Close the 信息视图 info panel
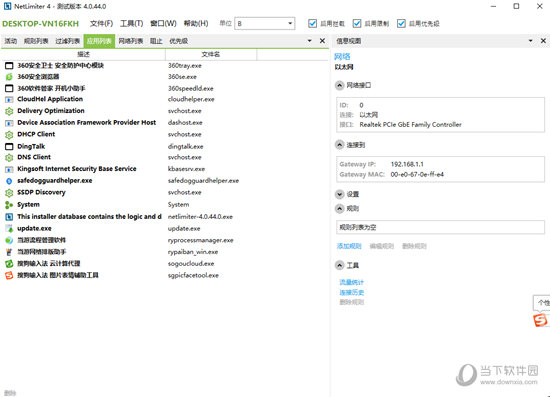 coord(543,41)
